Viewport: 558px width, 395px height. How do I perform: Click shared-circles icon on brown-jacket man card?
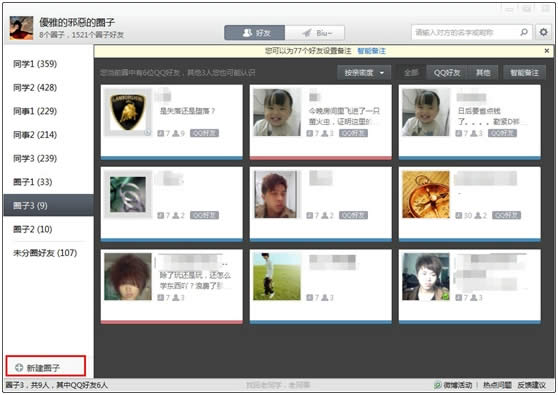tap(310, 216)
